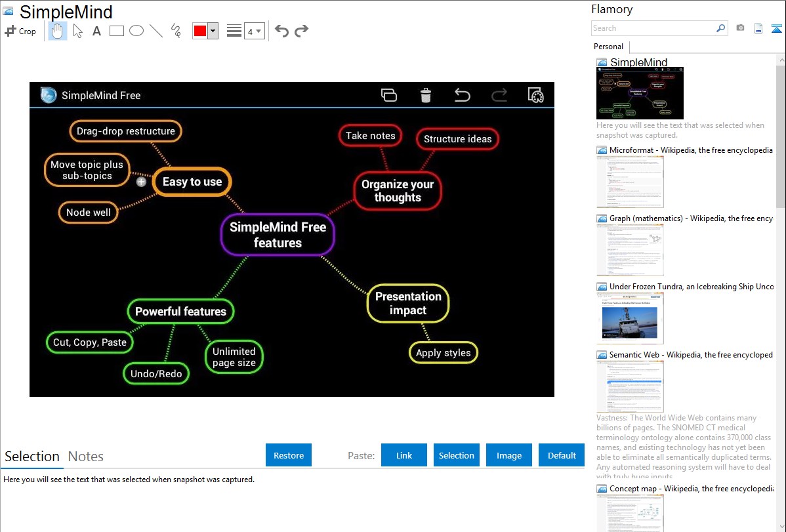Click title 'Microformat - Wikipedia, the free encyclopedia'
Viewport: 786px width, 532px height.
click(x=691, y=150)
